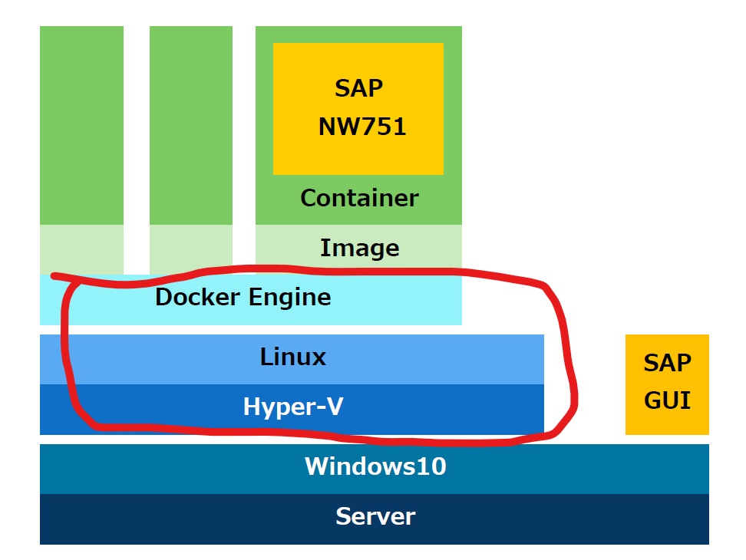
Task: Toggle the middle green container block
Action: click(x=191, y=123)
